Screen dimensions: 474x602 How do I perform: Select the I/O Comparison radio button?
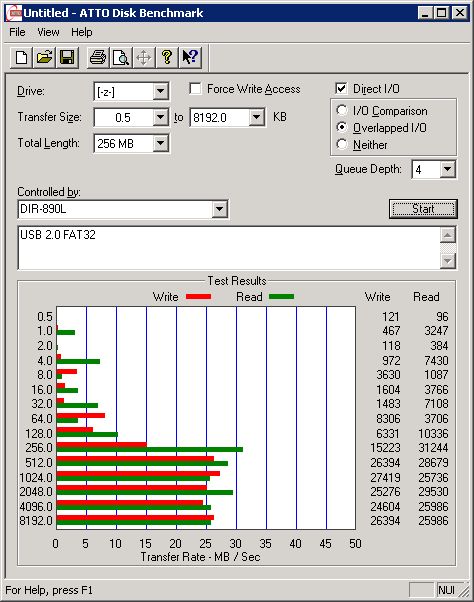(342, 111)
